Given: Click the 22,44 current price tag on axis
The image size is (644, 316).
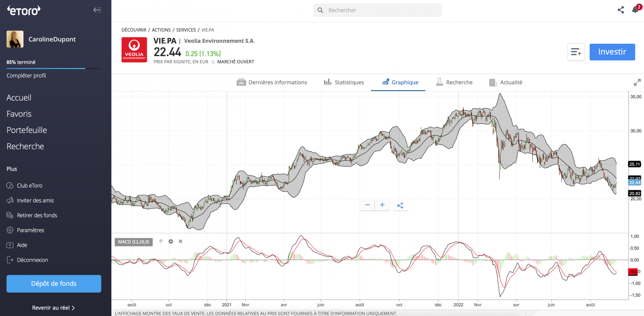Looking at the screenshot, I should coord(634,183).
